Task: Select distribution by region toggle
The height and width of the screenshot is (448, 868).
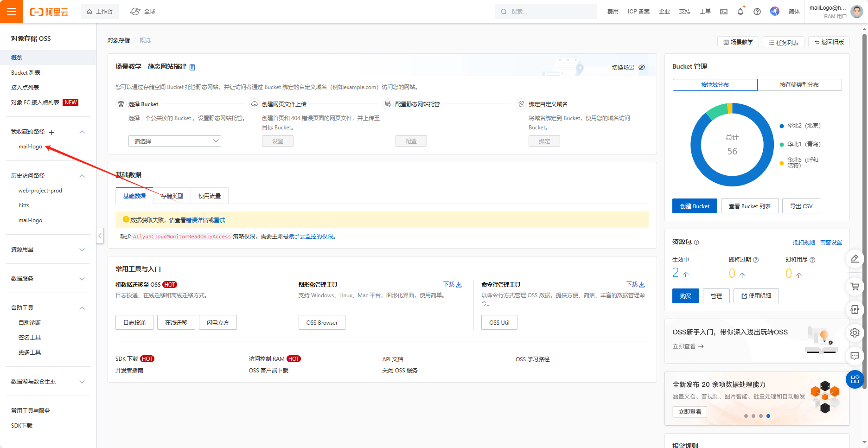Action: (715, 85)
